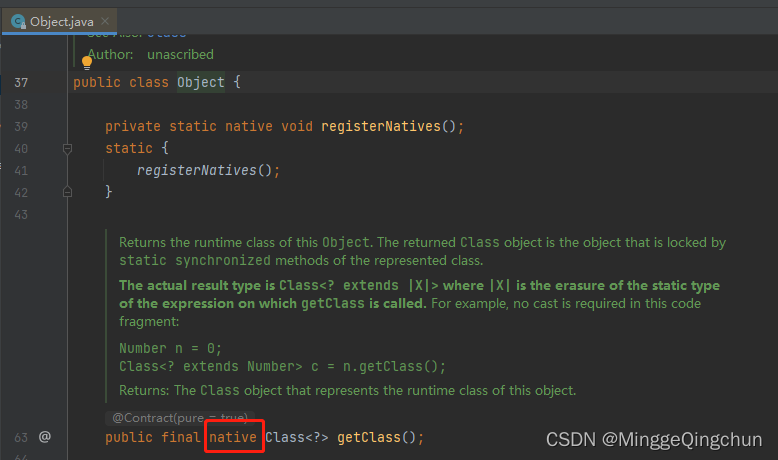
Task: Select the Object.java editor tab
Action: click(60, 21)
